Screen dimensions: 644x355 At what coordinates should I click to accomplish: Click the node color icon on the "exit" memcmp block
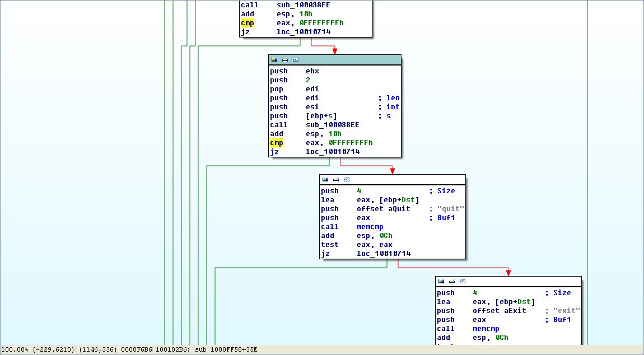point(441,282)
